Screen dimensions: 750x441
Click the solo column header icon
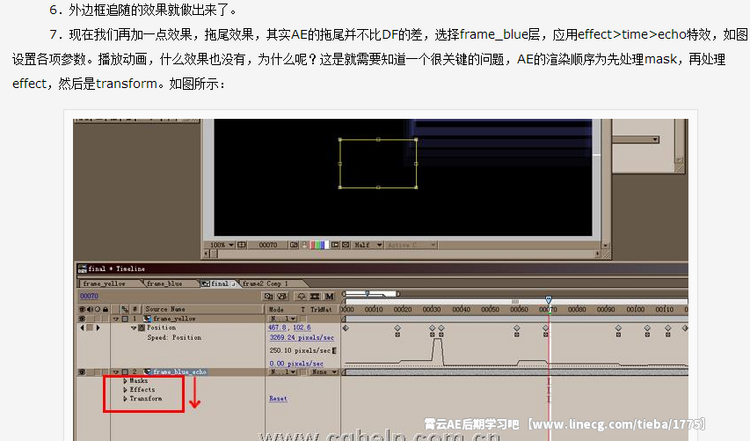click(98, 309)
